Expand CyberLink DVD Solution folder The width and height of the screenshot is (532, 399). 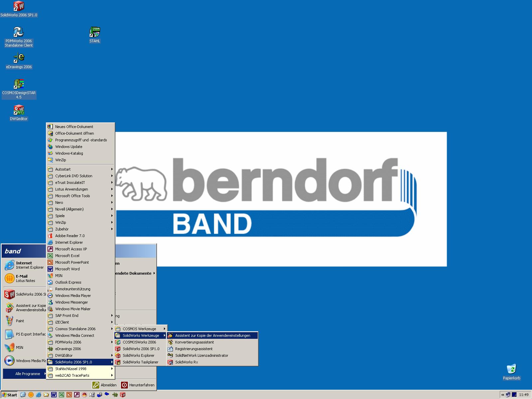tap(80, 176)
